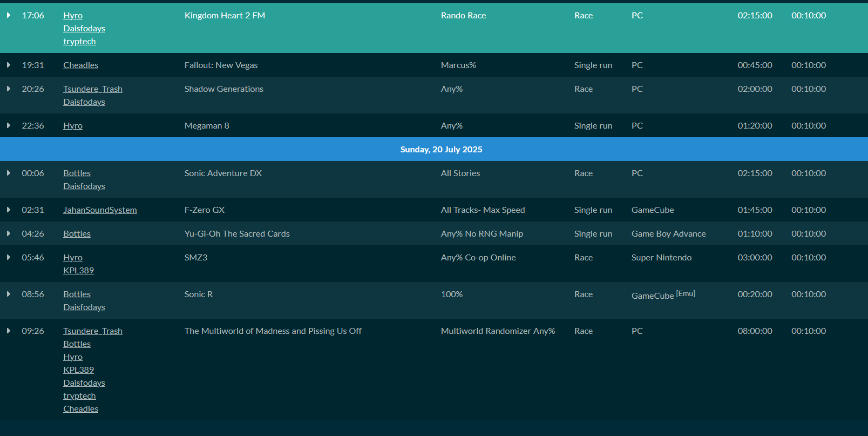Image resolution: width=868 pixels, height=436 pixels.
Task: Select the 'Sonic R' game title
Action: (x=199, y=294)
